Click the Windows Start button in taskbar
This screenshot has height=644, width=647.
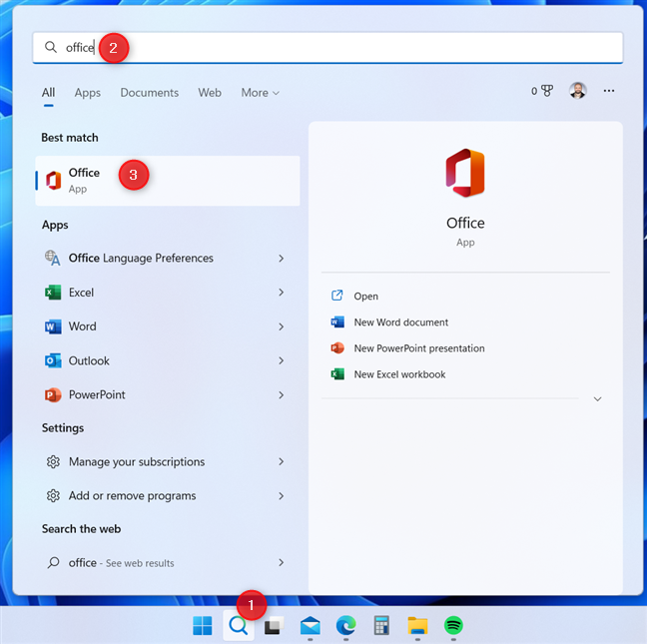[202, 625]
